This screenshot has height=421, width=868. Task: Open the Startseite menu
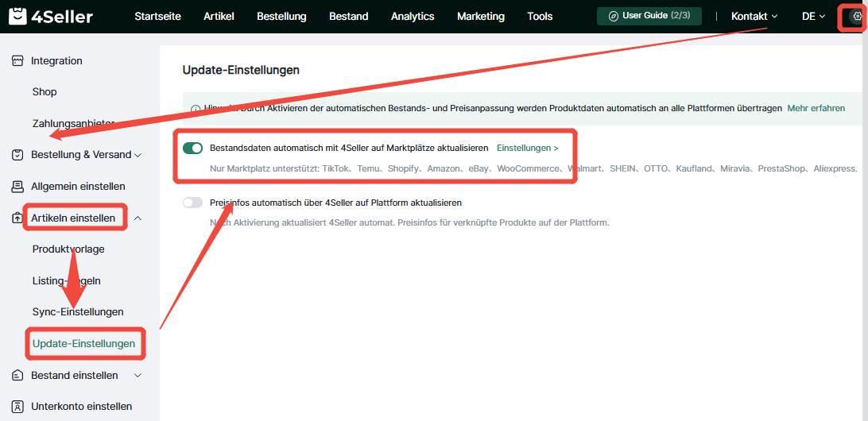pos(157,17)
